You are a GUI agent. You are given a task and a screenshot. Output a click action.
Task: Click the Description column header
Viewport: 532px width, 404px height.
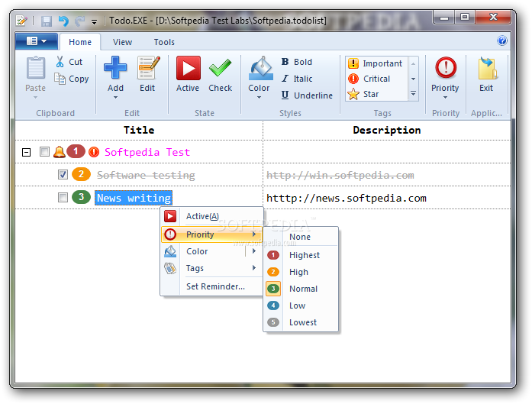click(x=387, y=130)
